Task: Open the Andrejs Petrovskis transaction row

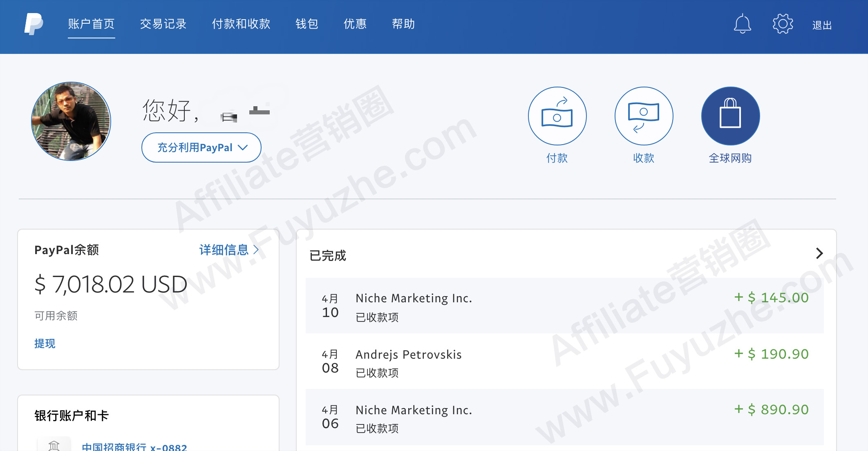Action: point(564,361)
